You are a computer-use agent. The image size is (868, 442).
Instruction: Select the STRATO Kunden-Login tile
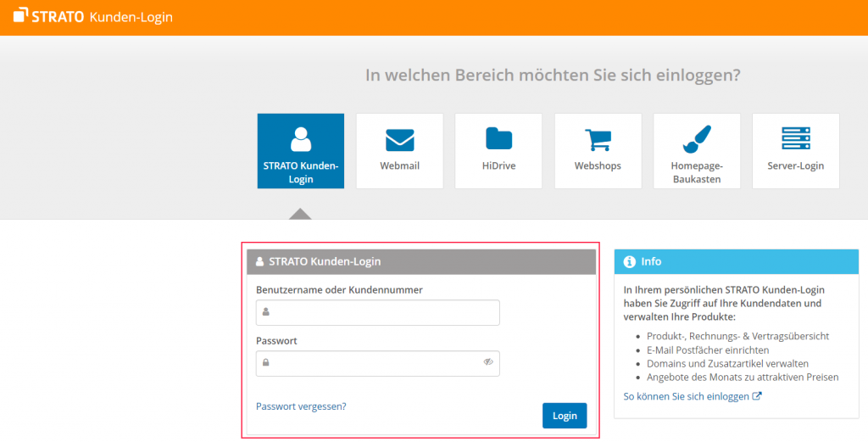301,151
